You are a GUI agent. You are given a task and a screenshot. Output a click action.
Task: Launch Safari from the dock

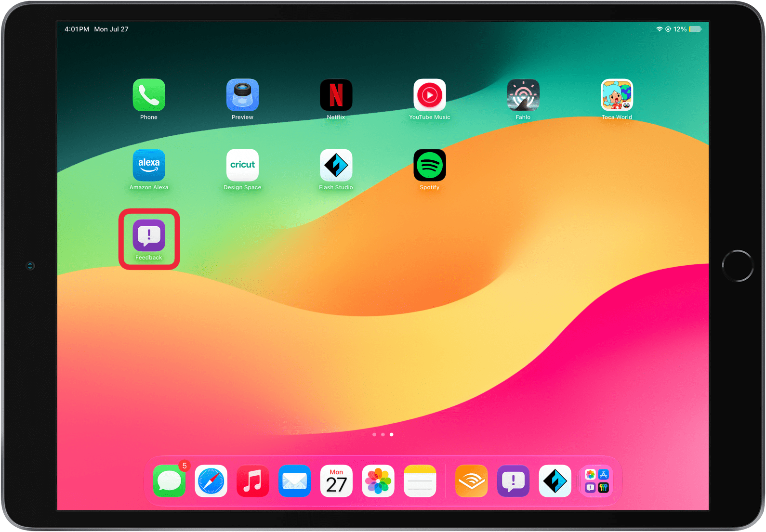coord(211,481)
